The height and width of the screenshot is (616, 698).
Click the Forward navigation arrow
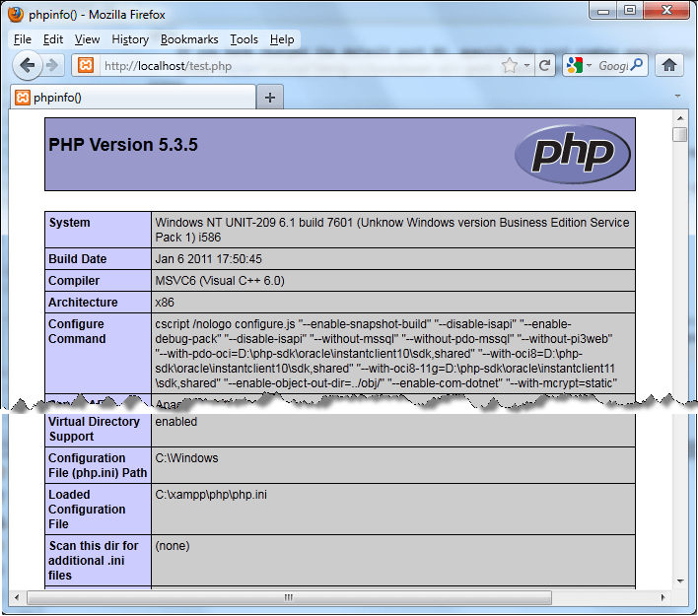coord(52,65)
